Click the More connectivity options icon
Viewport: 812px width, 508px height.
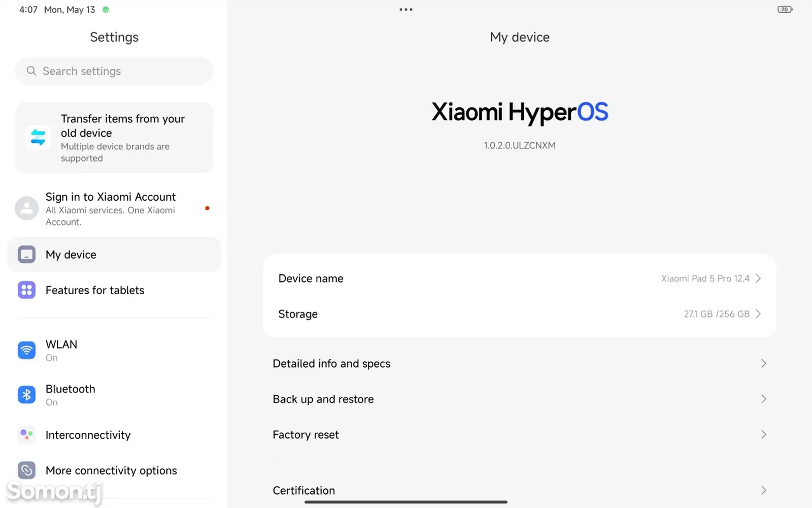coord(26,470)
